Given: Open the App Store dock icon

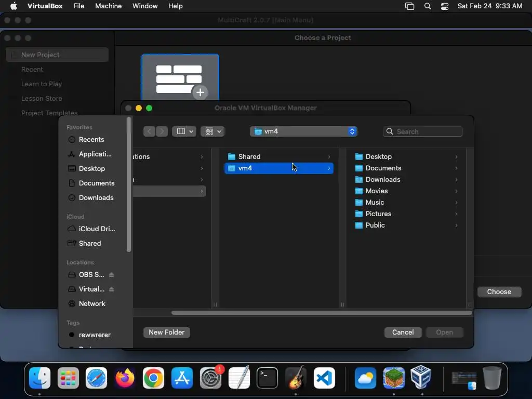Looking at the screenshot, I should [x=182, y=378].
